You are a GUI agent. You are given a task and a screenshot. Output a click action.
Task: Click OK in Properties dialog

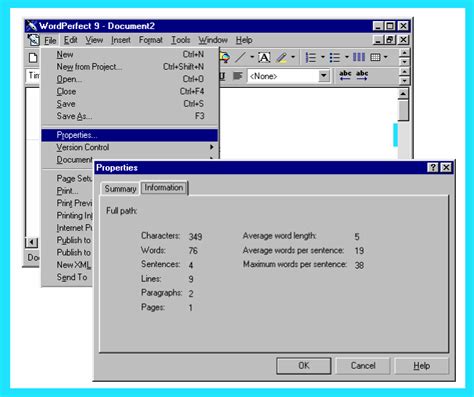click(304, 366)
